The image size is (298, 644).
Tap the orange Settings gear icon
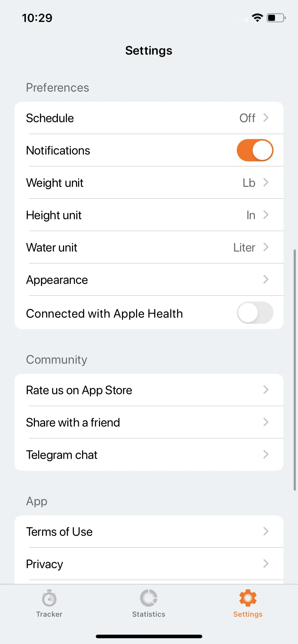pos(248,598)
